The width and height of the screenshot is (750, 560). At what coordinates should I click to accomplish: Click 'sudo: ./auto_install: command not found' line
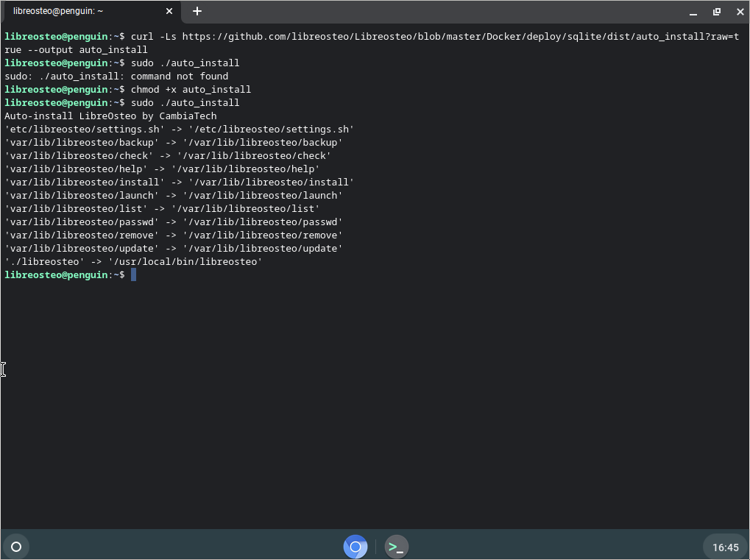point(116,76)
